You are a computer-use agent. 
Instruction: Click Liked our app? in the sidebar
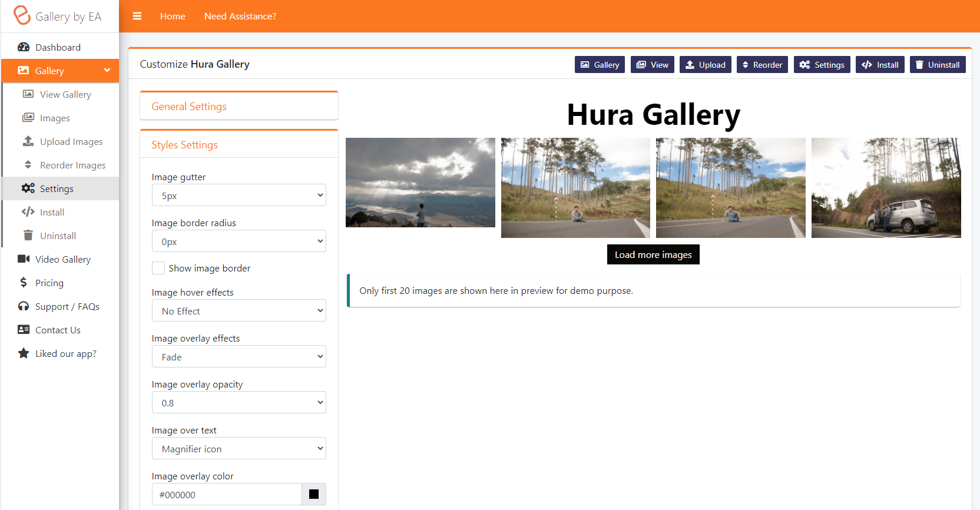pos(60,353)
